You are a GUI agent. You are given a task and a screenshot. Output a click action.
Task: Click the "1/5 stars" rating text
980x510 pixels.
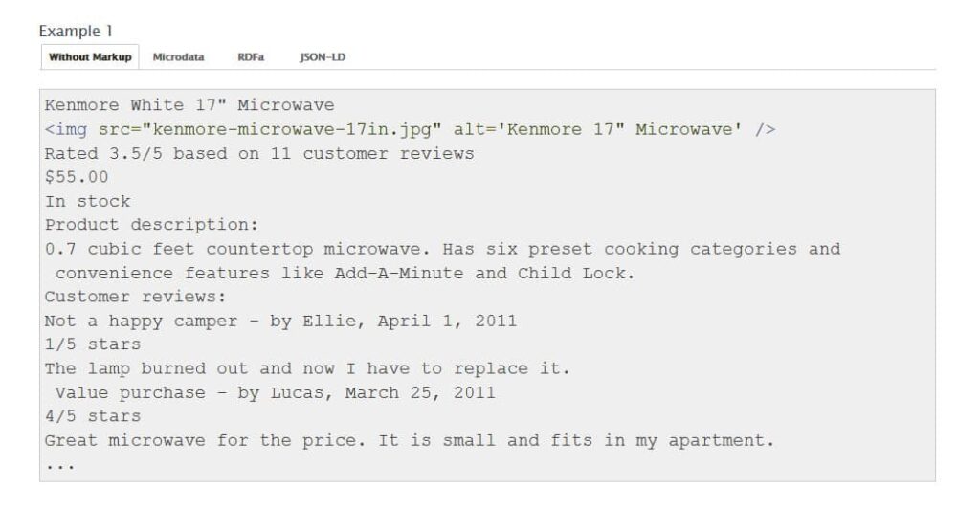coord(93,344)
